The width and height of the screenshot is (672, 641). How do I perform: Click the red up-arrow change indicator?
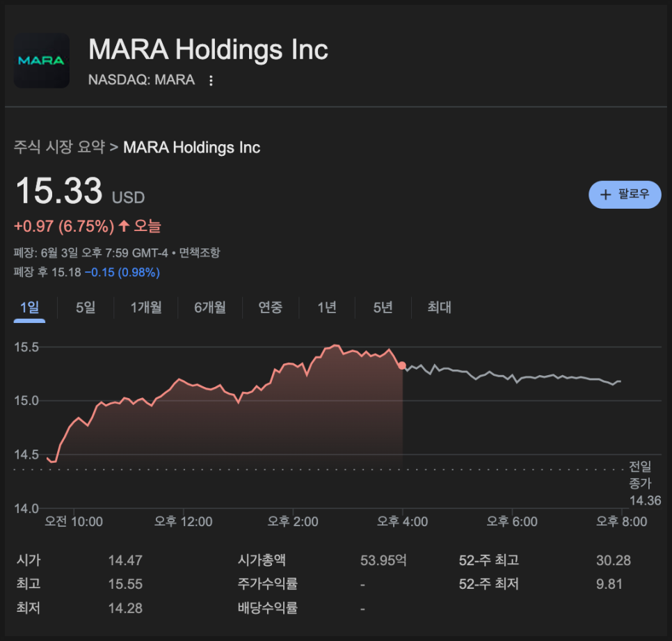click(124, 226)
